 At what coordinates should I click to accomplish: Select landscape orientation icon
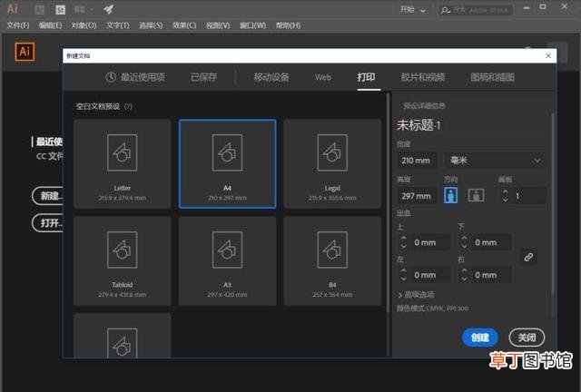coord(476,195)
